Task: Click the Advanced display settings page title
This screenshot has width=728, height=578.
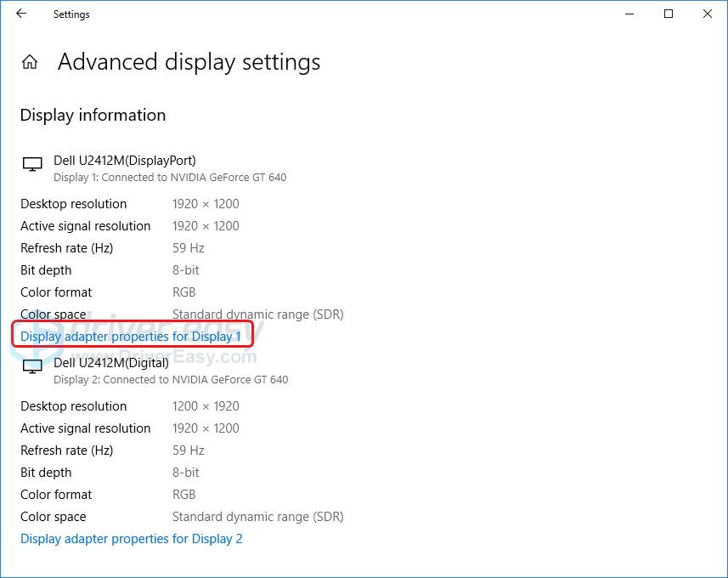Action: coord(189,61)
